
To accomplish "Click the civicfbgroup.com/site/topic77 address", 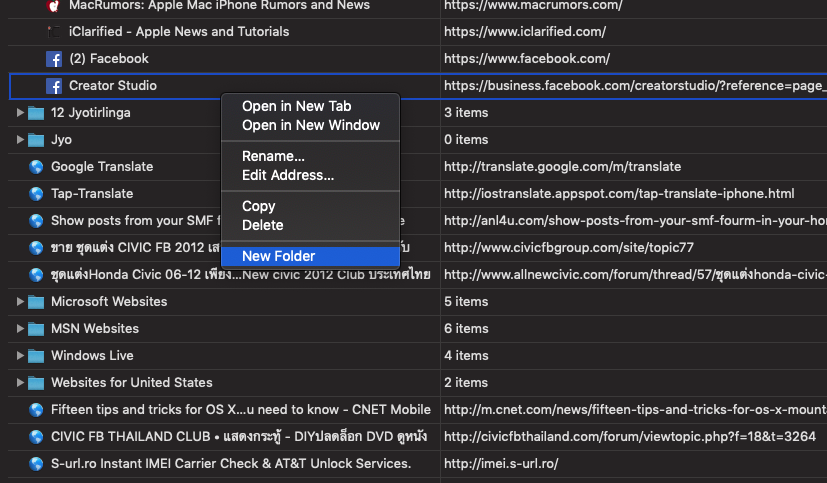I will (x=569, y=247).
